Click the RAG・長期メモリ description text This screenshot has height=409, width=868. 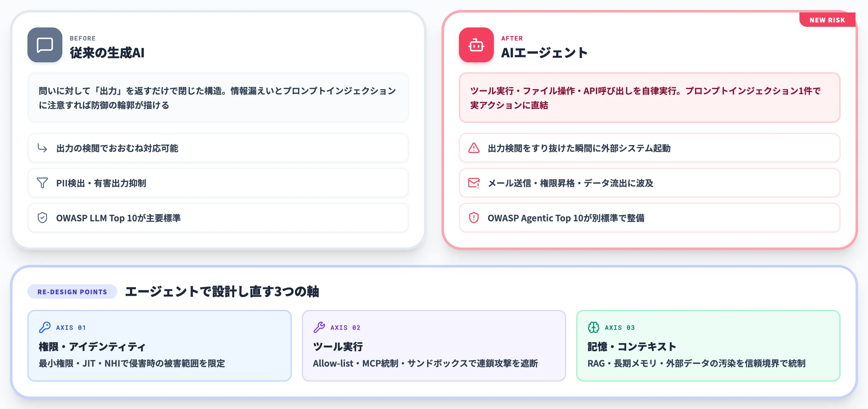point(697,363)
